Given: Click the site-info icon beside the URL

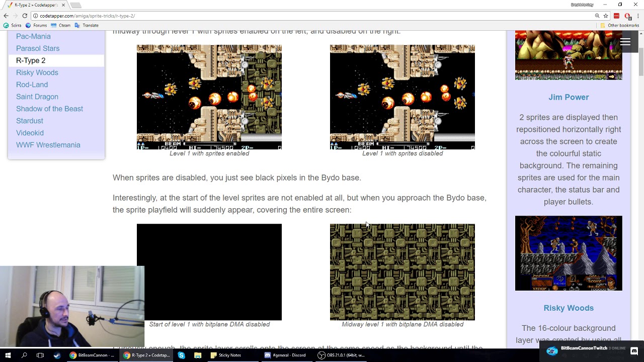Looking at the screenshot, I should (x=35, y=16).
